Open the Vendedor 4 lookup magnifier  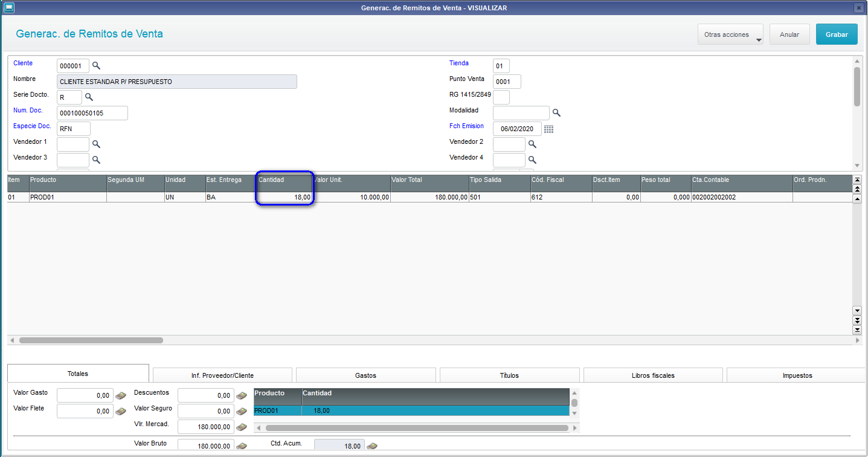tap(532, 160)
